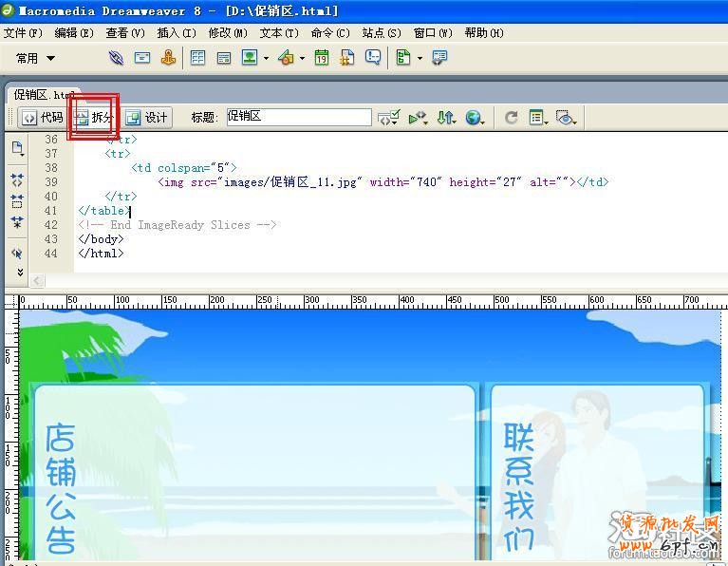The image size is (728, 566).
Task: Open the 常用 insert category dropdown
Action: click(36, 58)
